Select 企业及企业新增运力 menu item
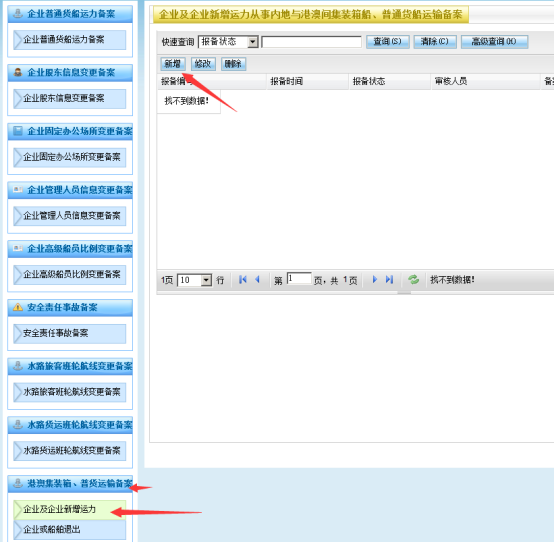This screenshot has height=542, width=555. click(70, 509)
